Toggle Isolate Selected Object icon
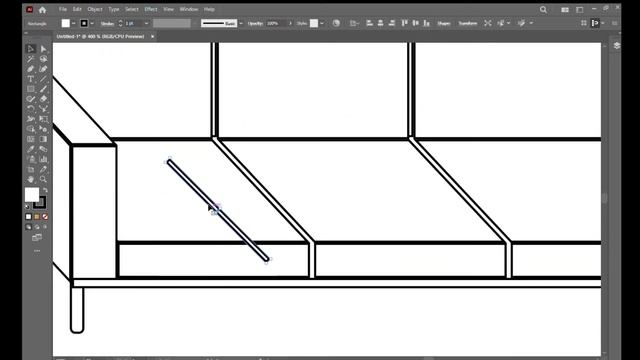 488,23
